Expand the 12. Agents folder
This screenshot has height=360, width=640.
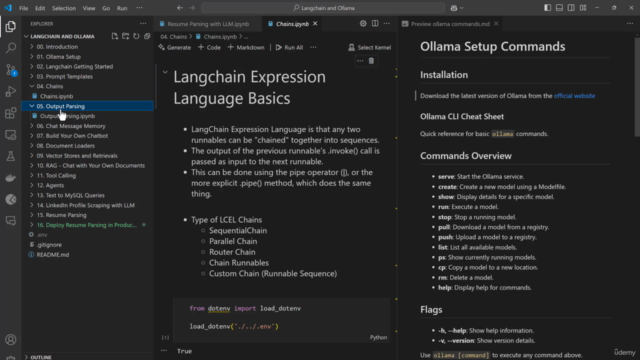tap(87, 185)
